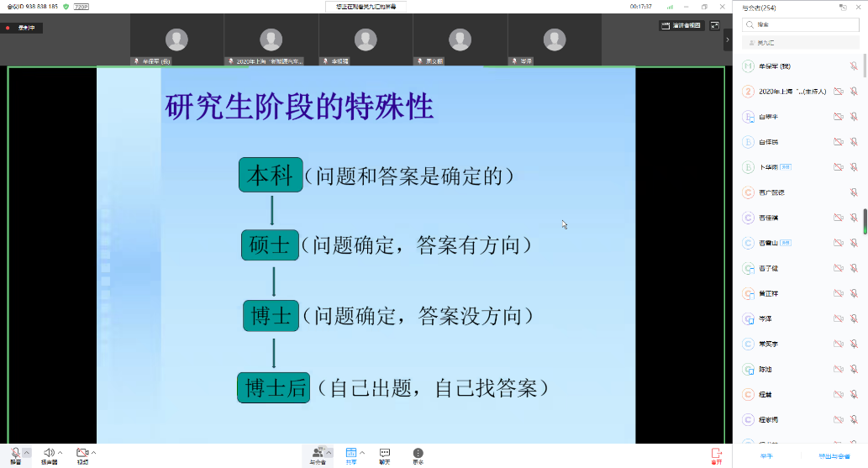Open the more options icon in toolbar
This screenshot has height=468, width=868.
pyautogui.click(x=418, y=453)
